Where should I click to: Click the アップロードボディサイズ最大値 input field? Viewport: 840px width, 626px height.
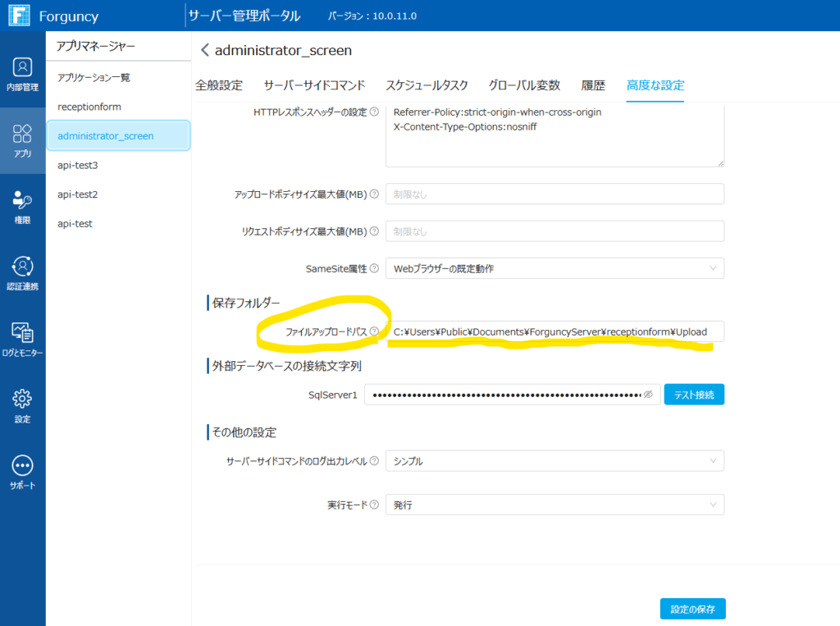pos(555,194)
